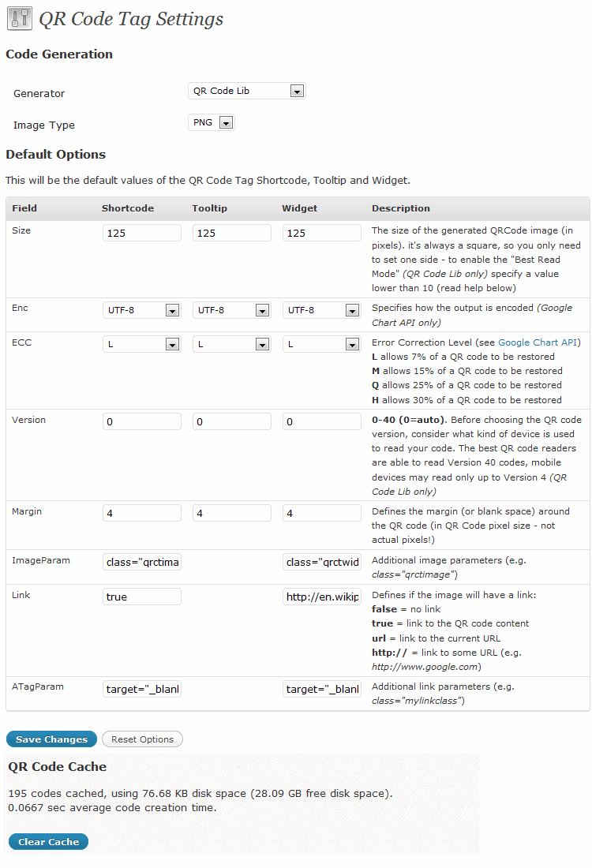Open the Image Type PNG dropdown
Image resolution: width=592 pixels, height=868 pixels.
pos(211,123)
